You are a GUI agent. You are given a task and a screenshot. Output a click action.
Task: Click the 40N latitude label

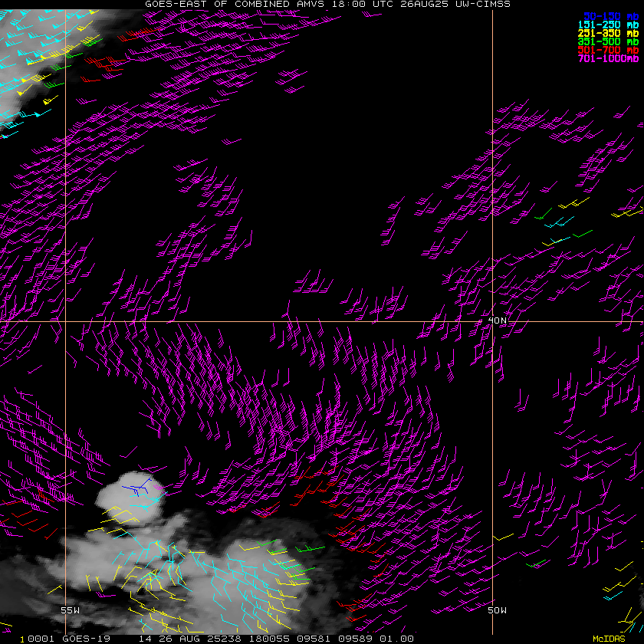pos(498,320)
